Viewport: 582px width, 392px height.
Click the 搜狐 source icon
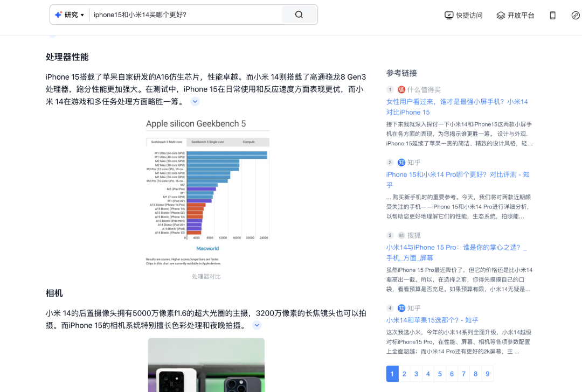[x=401, y=235]
